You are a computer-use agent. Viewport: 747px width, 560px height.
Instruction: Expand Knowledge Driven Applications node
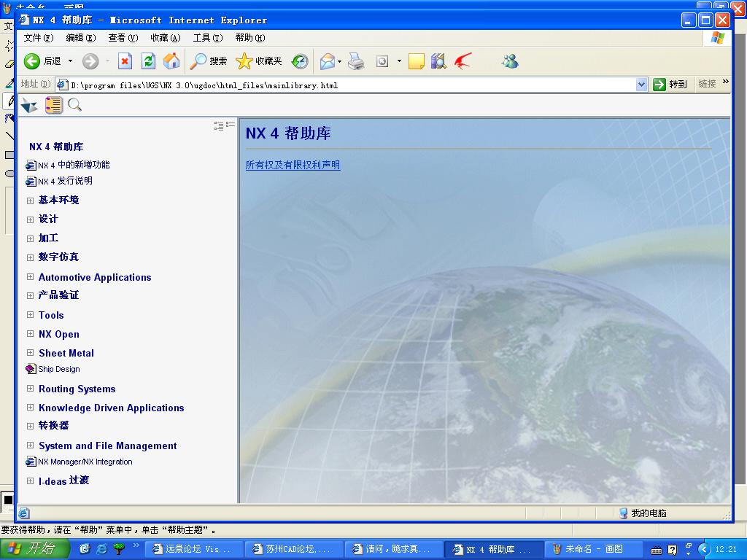[30, 408]
